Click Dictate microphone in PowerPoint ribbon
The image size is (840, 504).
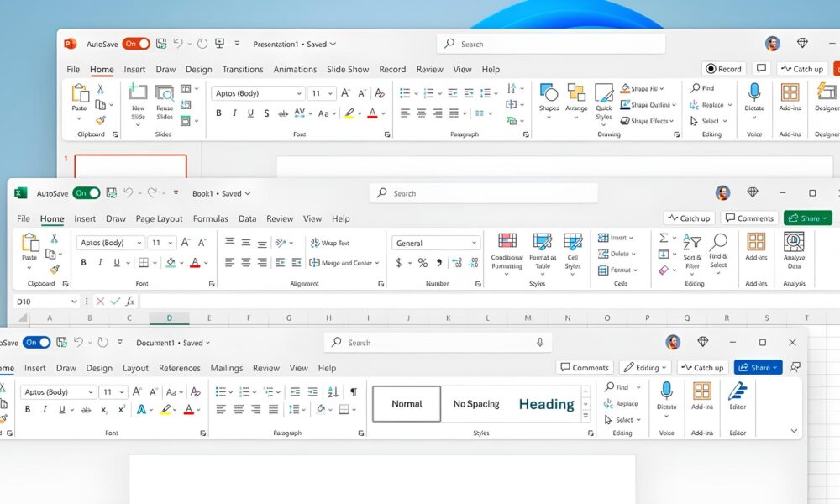[753, 92]
